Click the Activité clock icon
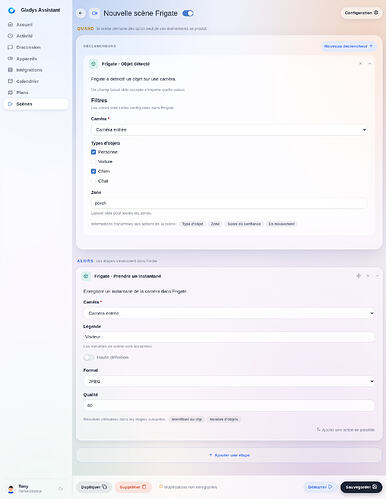This screenshot has height=499, width=386. (x=10, y=36)
